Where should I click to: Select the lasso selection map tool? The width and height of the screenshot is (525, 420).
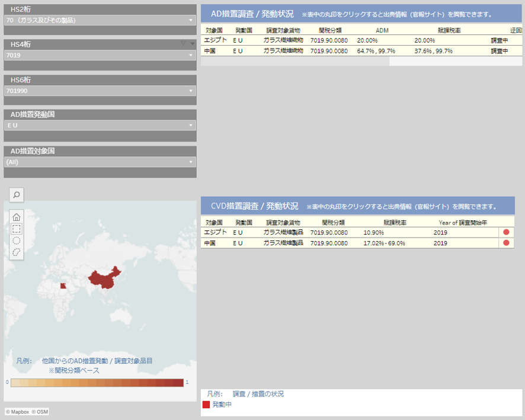pyautogui.click(x=17, y=252)
